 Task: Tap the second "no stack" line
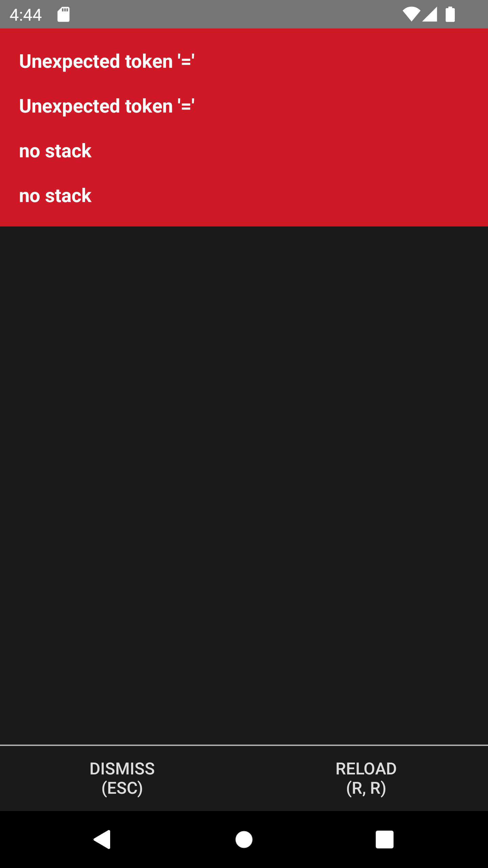pyautogui.click(x=55, y=196)
